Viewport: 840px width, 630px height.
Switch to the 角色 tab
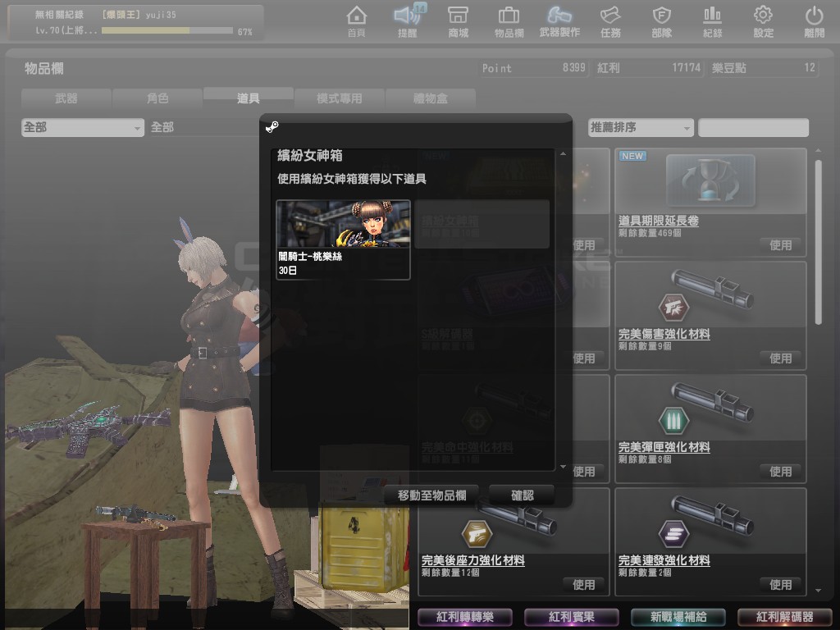click(157, 98)
